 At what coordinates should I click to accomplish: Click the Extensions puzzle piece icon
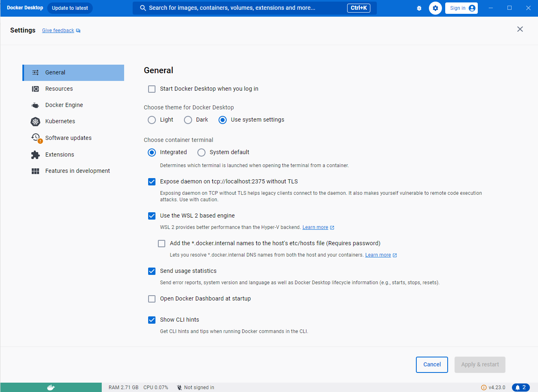35,155
